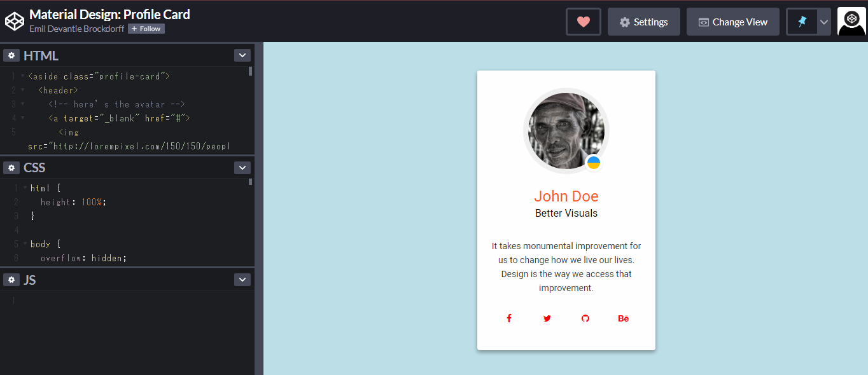
Task: Click the John Doe name link
Action: click(x=566, y=196)
